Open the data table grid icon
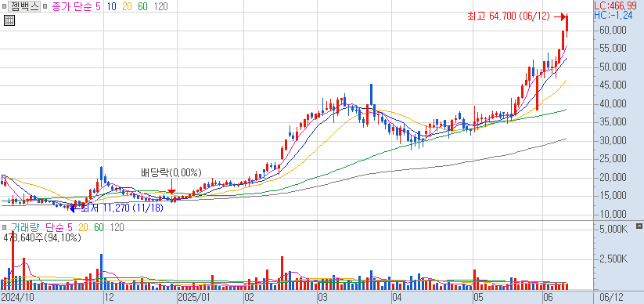644x304 pixels. pos(9,20)
